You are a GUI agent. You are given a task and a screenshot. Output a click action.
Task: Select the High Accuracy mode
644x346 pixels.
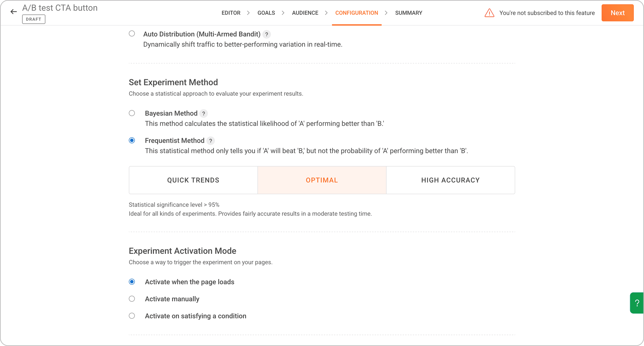(x=451, y=180)
